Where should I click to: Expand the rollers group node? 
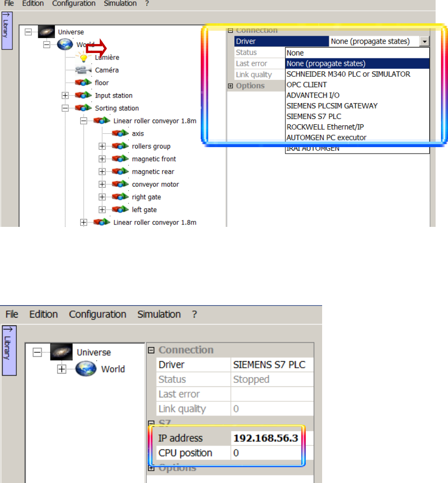[x=102, y=146]
